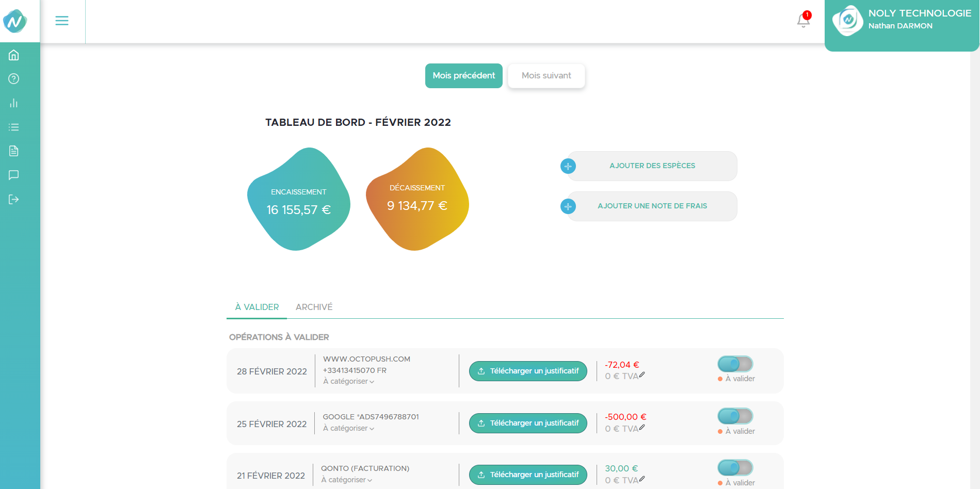Screen dimensions: 980x489
Task: Toggle the validation switch for GOOGLE *ADS7496788701
Action: [735, 416]
